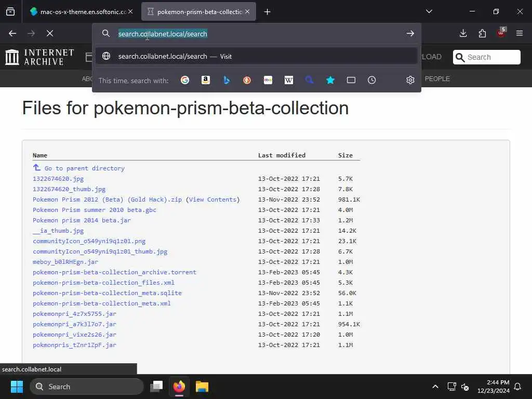
Task: Search bookmarks using the star icon
Action: coord(330,80)
